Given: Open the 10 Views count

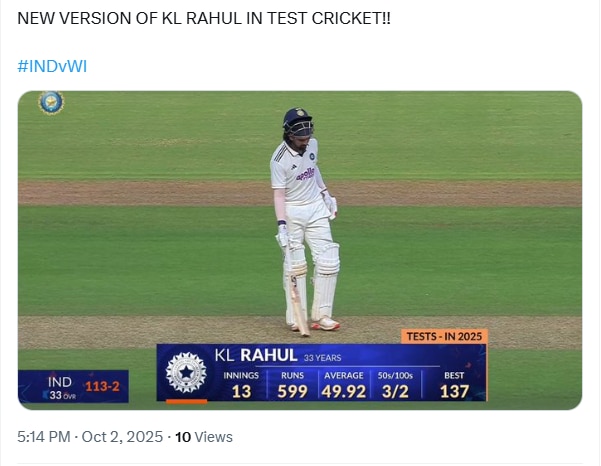Looking at the screenshot, I should tap(204, 437).
